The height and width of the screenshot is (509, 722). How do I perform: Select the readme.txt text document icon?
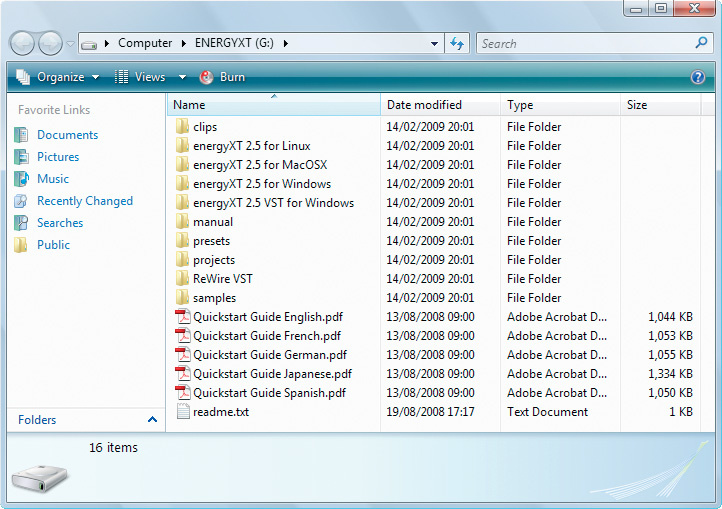pos(182,412)
